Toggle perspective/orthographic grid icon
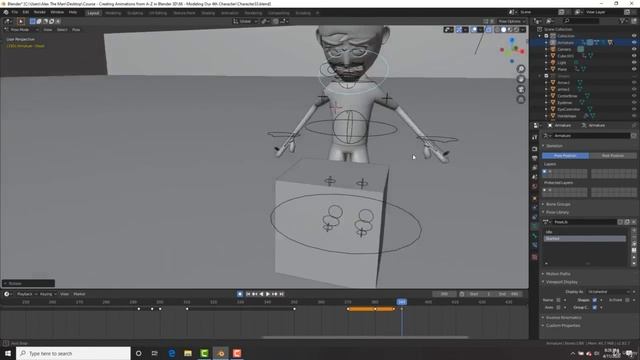This screenshot has width=640, height=360. [x=521, y=100]
